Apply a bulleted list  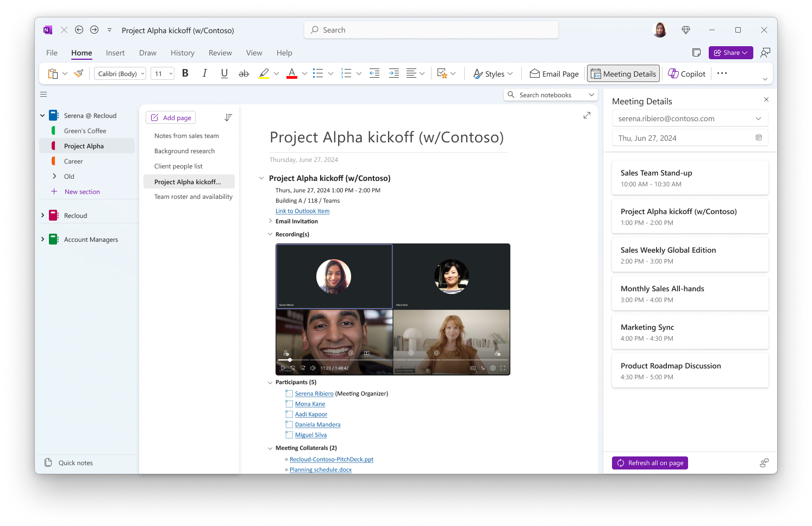pos(317,73)
